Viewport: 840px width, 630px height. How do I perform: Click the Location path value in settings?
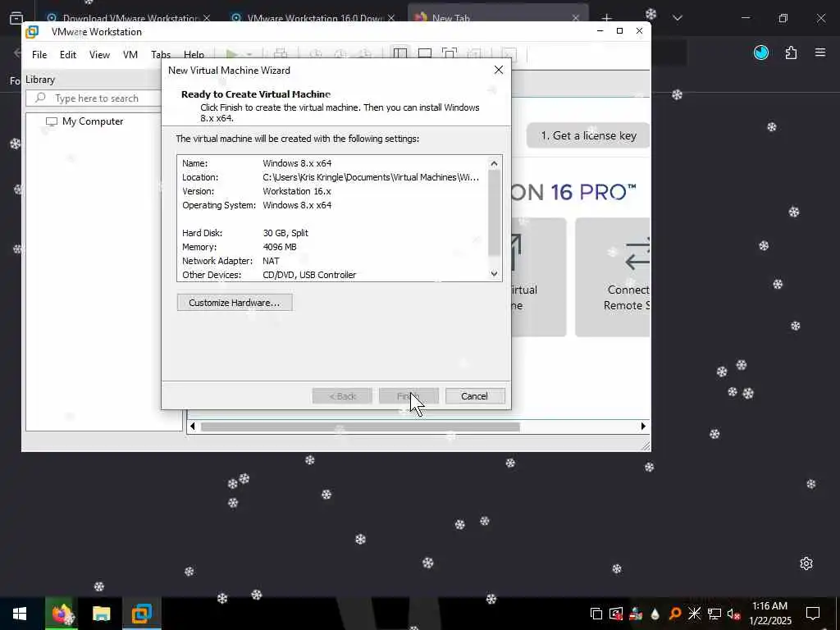click(371, 177)
